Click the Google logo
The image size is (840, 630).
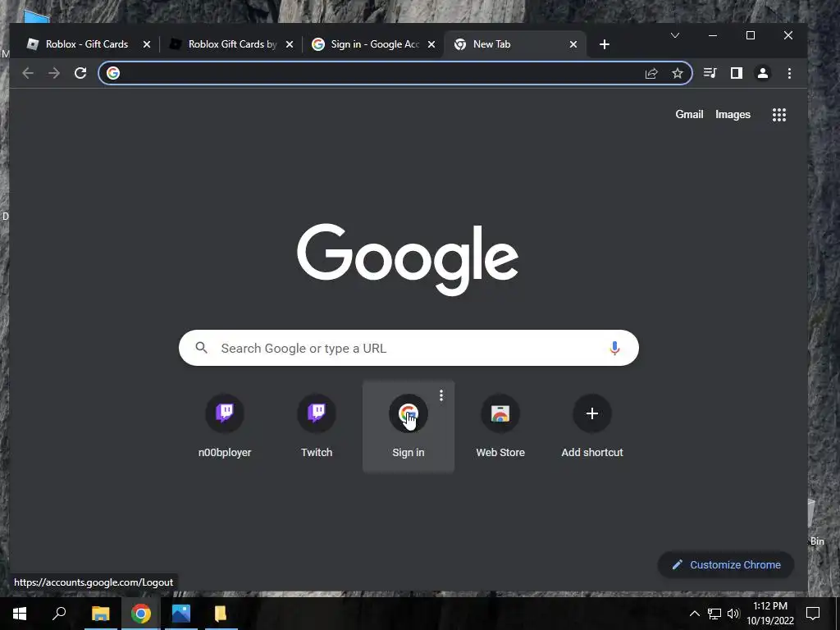click(408, 259)
